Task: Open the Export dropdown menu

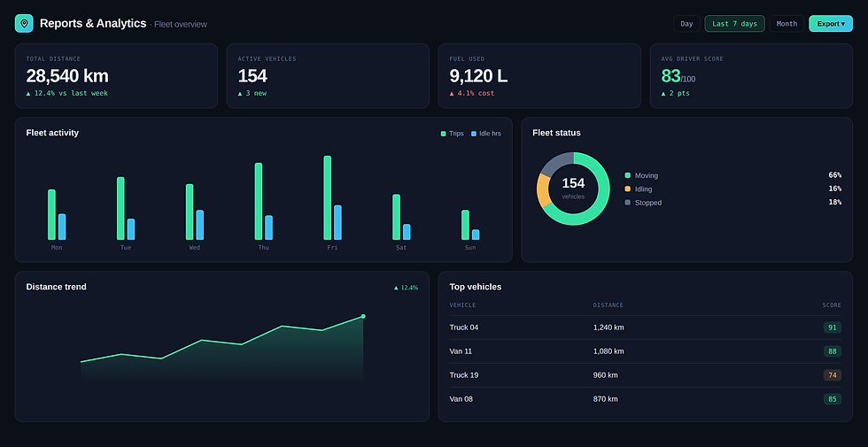Action: click(x=831, y=24)
